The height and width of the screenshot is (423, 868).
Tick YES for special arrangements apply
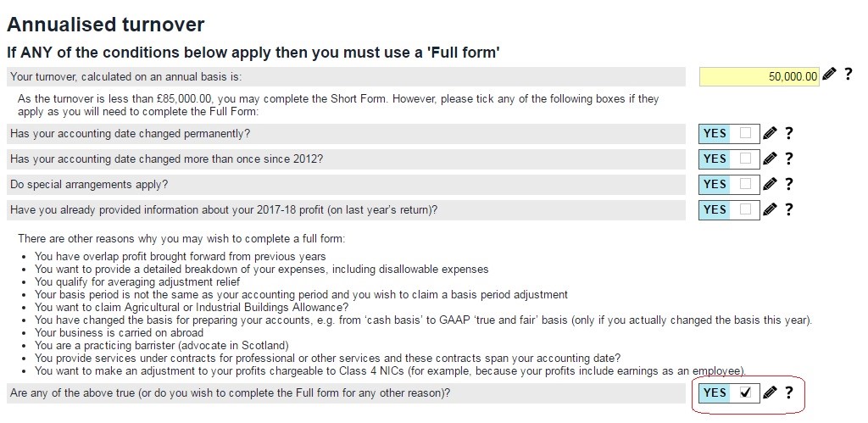point(745,184)
